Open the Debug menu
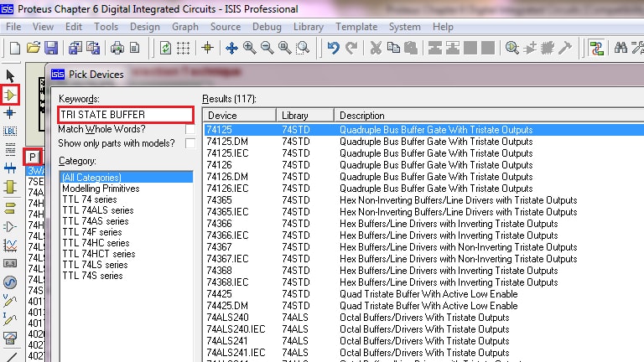 click(x=267, y=27)
